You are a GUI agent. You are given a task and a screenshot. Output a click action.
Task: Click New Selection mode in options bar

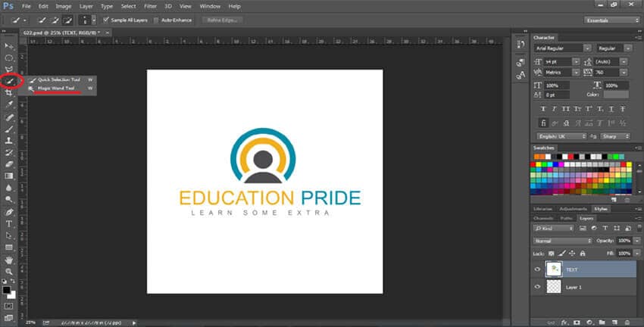(x=42, y=20)
